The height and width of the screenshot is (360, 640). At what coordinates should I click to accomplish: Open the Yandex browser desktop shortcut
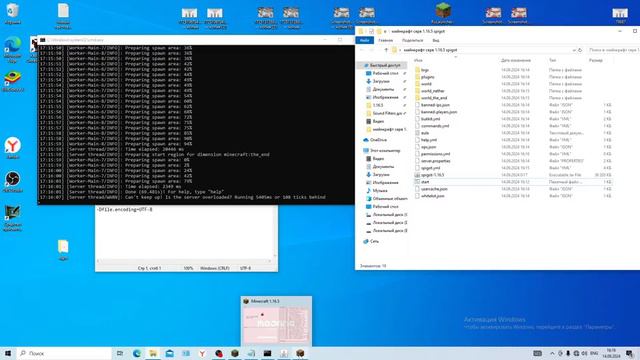[13, 148]
